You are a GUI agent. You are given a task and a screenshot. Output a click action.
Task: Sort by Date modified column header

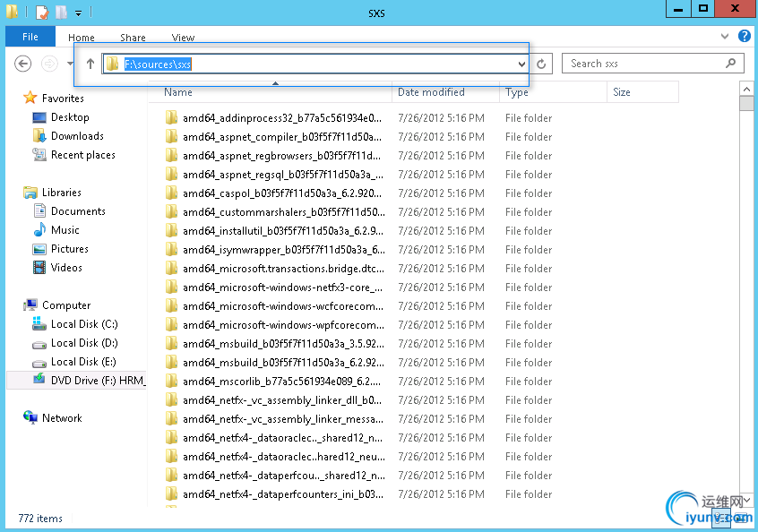pyautogui.click(x=445, y=92)
